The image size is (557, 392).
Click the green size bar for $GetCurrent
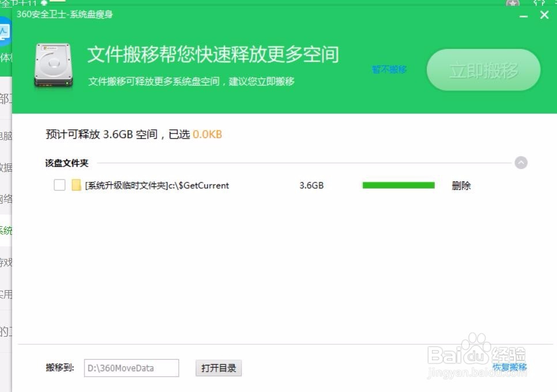point(399,185)
